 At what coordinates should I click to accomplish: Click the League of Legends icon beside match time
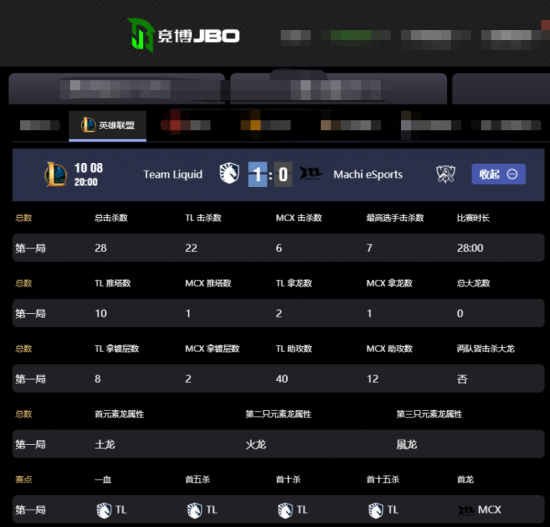click(x=56, y=174)
